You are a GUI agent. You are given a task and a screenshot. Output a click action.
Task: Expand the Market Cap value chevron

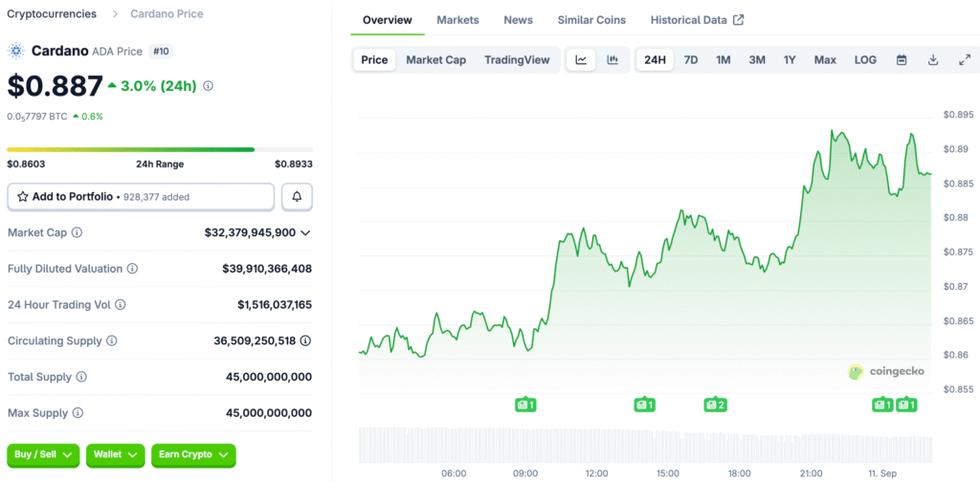[305, 233]
